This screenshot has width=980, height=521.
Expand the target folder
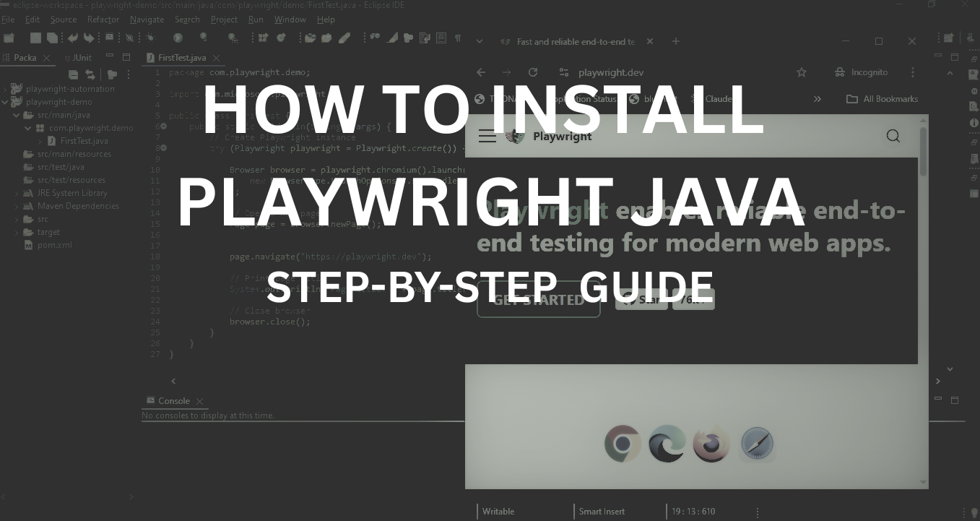16,232
